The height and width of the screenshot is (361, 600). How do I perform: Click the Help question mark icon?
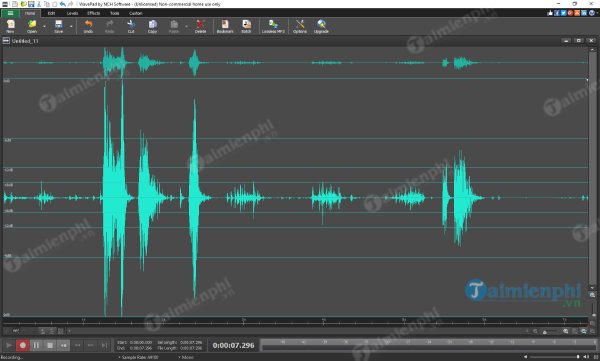click(592, 13)
